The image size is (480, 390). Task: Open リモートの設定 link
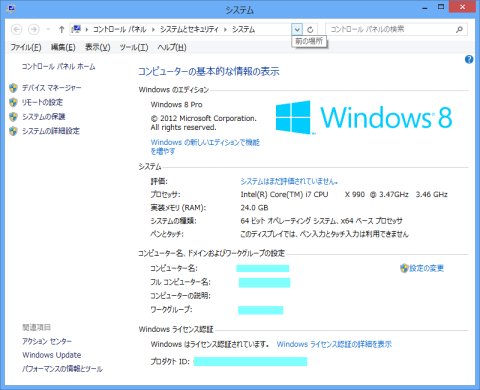point(42,102)
